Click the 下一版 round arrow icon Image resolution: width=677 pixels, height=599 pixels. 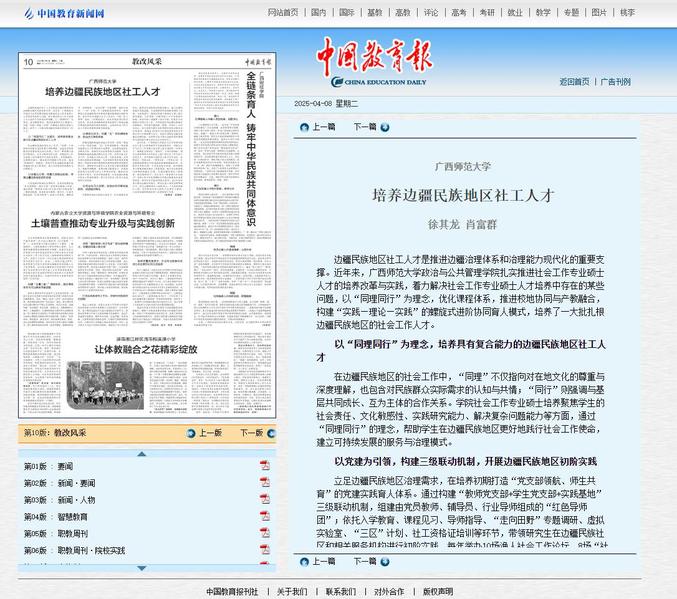pos(271,433)
